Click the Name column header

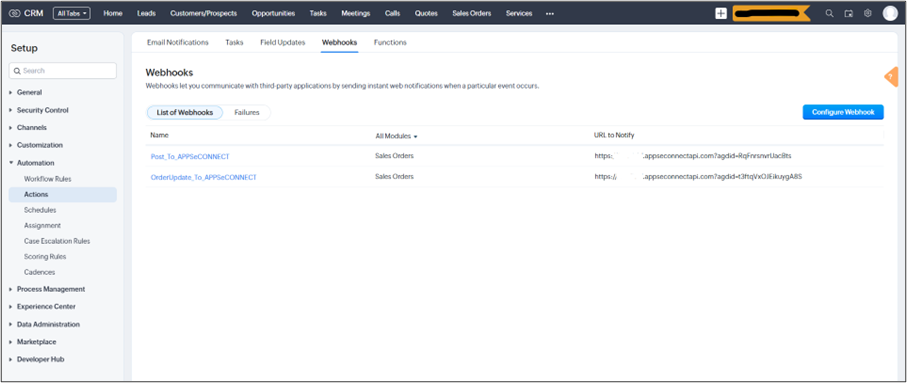(x=159, y=135)
